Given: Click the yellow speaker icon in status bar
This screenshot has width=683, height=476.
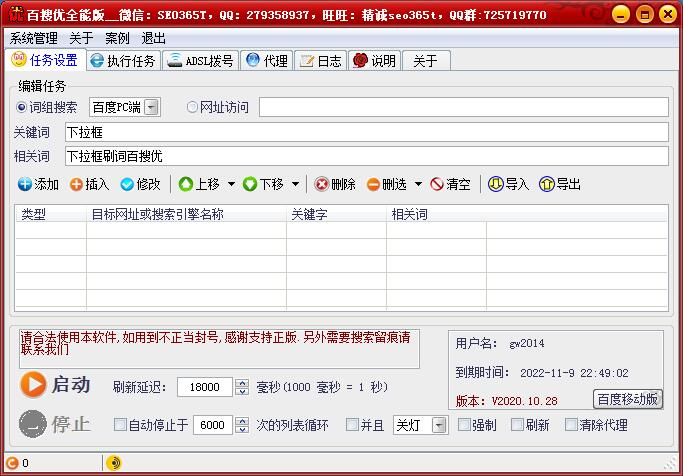Looking at the screenshot, I should point(114,463).
